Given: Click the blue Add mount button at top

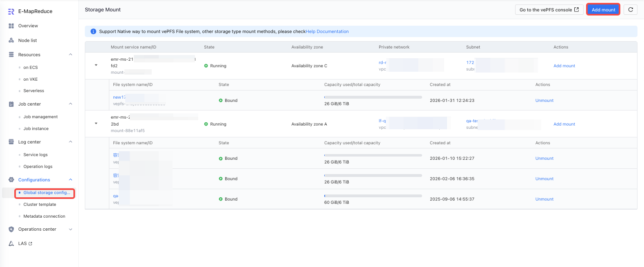Looking at the screenshot, I should tap(603, 10).
